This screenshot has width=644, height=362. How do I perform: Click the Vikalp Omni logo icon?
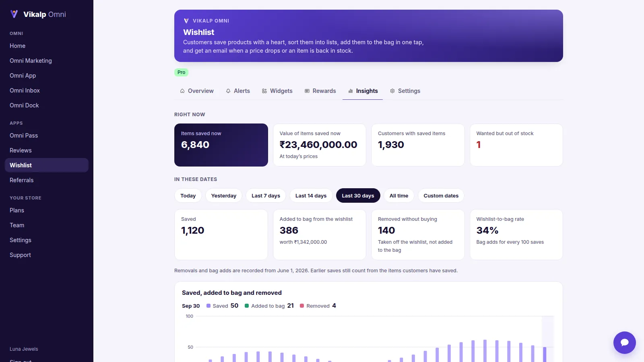click(14, 14)
